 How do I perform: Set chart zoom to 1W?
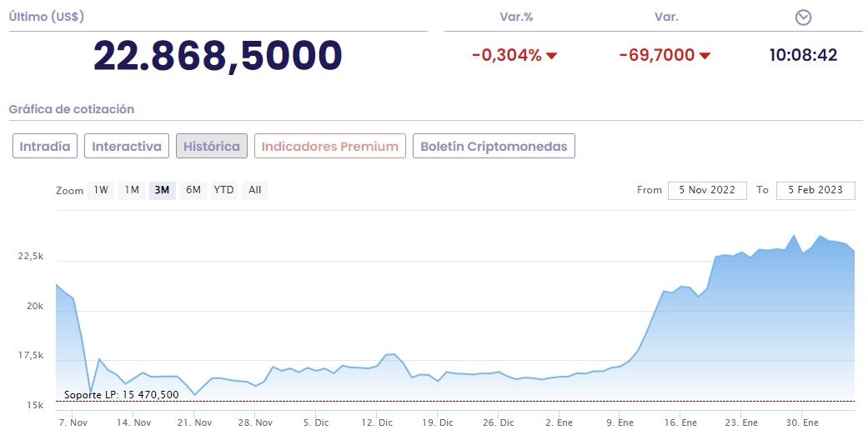tap(101, 190)
